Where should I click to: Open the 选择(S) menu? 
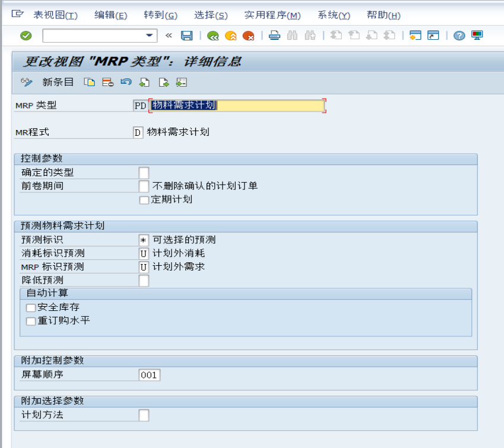tap(211, 15)
